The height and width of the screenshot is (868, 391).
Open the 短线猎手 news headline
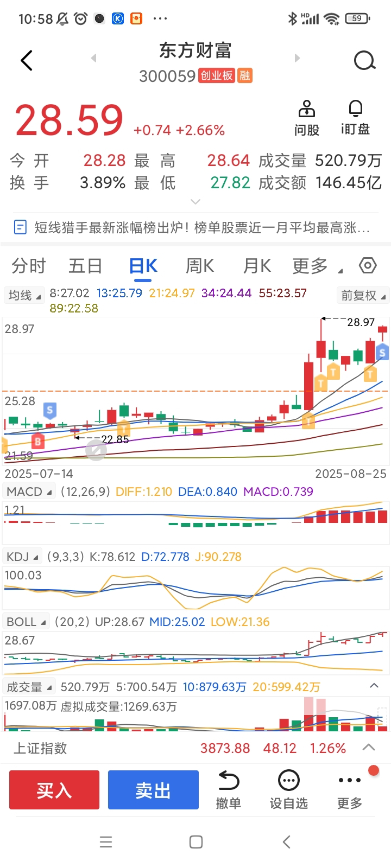(x=202, y=227)
